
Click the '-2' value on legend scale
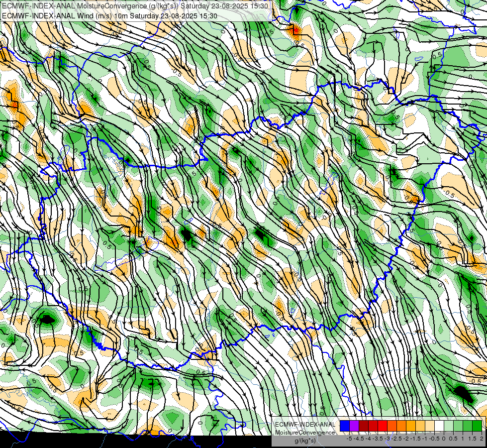[x=406, y=439]
